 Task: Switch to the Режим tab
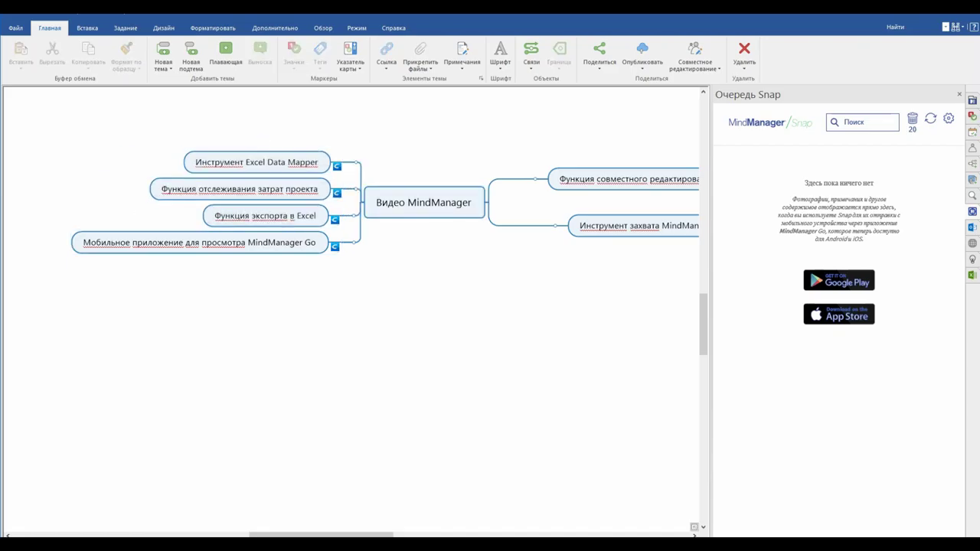[x=357, y=28]
